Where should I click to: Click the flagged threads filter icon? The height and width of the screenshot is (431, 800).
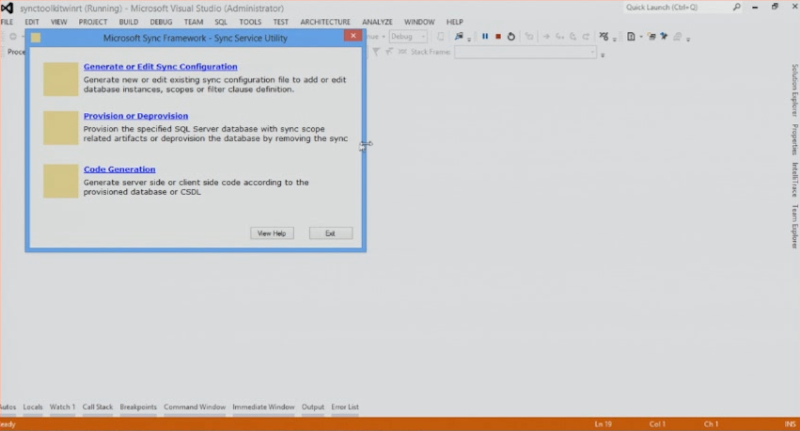pyautogui.click(x=389, y=52)
